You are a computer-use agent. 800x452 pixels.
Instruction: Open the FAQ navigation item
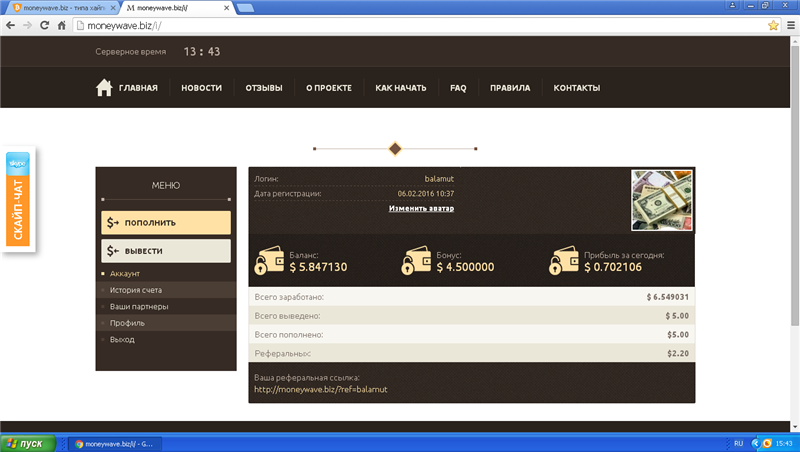coord(458,88)
